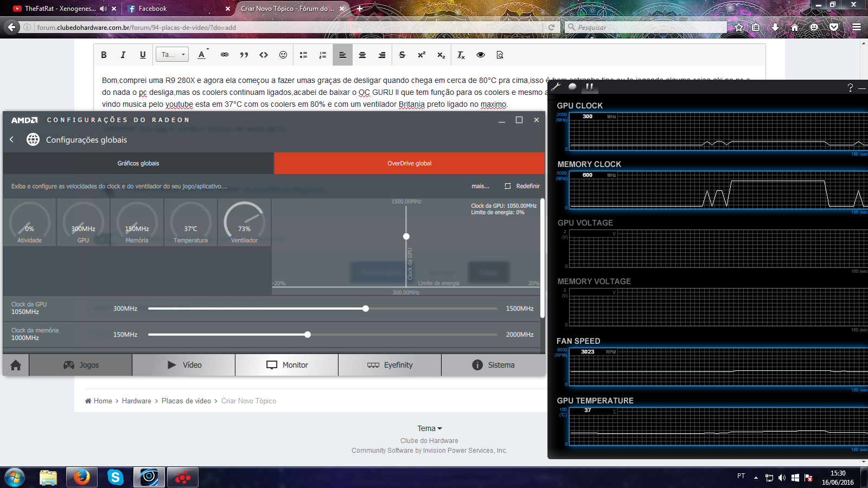Open OC Guru help question mark
The height and width of the screenshot is (488, 868).
click(x=850, y=87)
